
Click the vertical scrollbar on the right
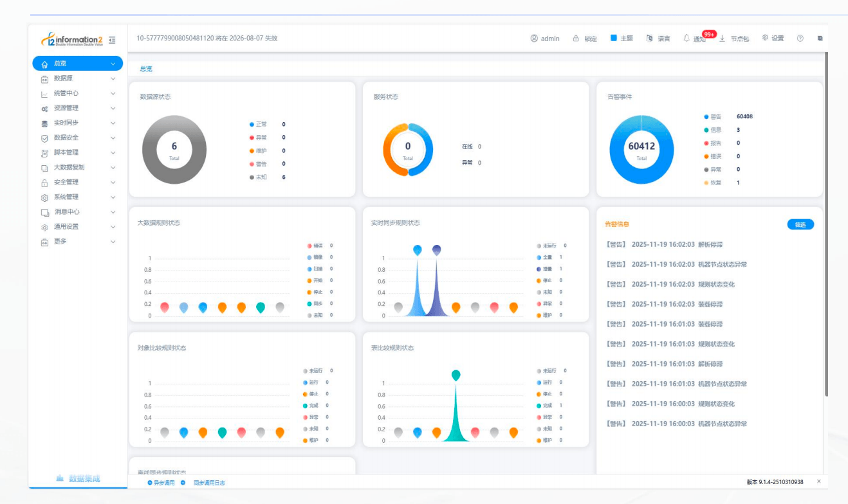click(x=826, y=225)
